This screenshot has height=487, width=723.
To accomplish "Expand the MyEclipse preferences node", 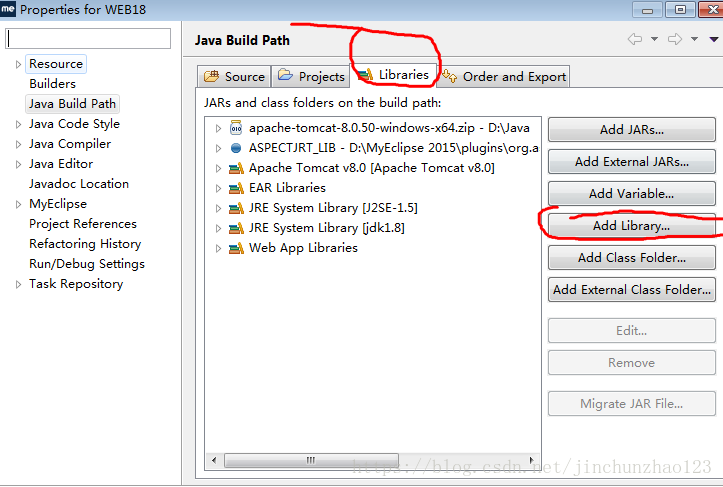I will (18, 204).
